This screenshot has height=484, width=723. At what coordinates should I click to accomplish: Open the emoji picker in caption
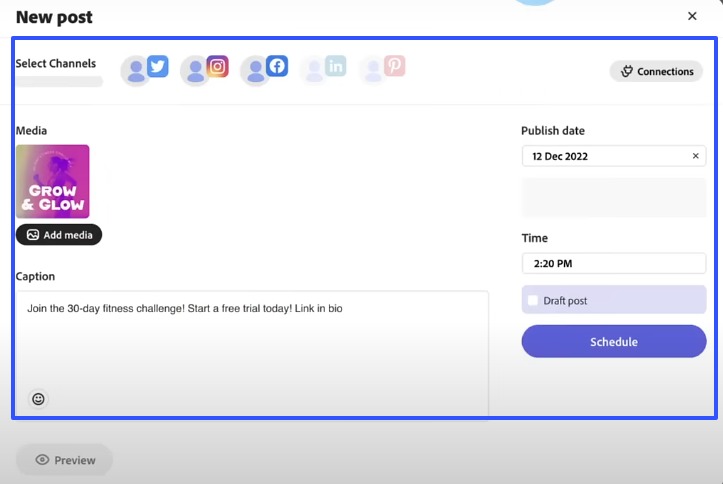coord(39,399)
